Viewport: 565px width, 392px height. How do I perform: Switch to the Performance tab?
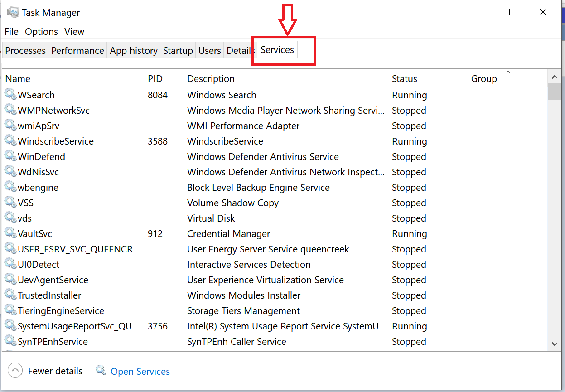[x=77, y=50]
